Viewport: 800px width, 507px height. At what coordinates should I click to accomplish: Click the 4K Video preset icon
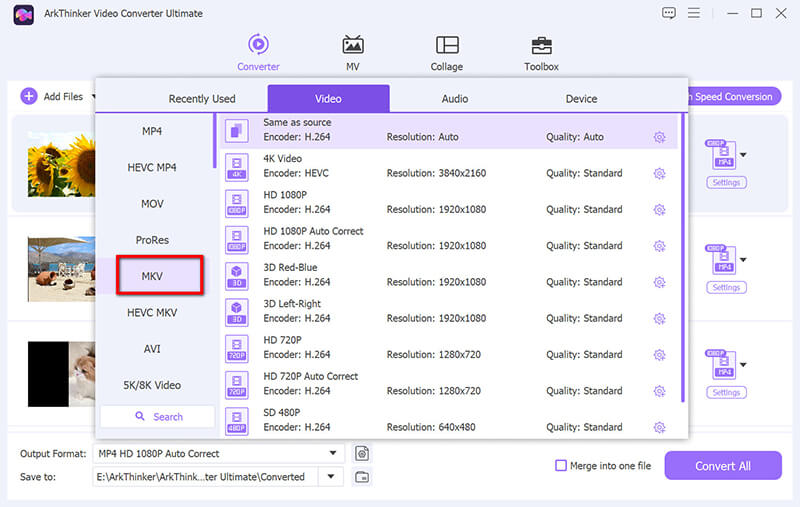click(x=237, y=167)
